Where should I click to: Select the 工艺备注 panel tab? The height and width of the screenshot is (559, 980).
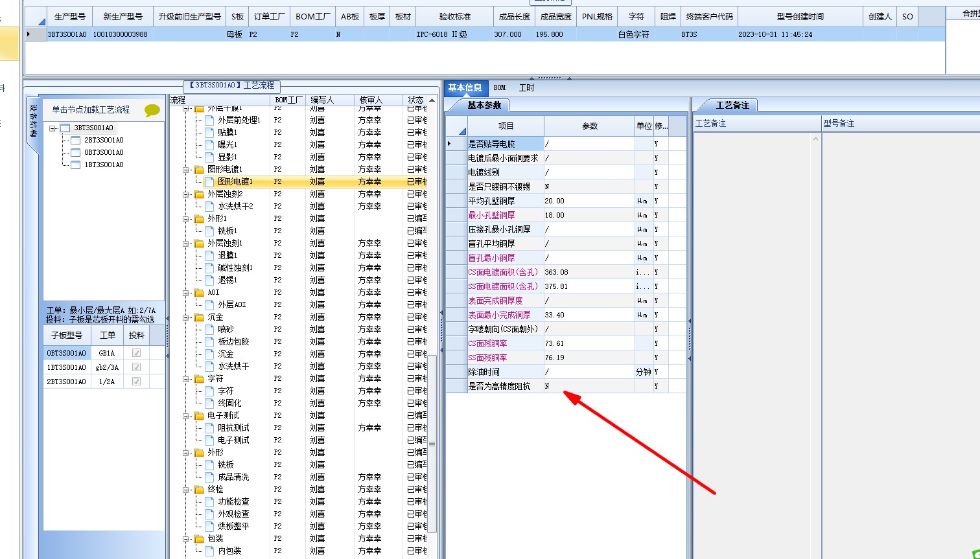pos(732,105)
